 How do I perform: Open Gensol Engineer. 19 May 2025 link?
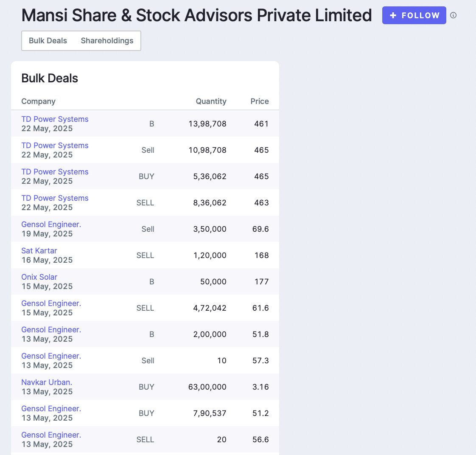(x=51, y=225)
